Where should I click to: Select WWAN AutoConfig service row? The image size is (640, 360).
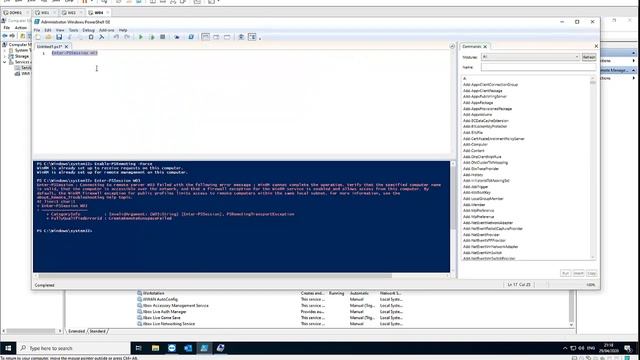point(271,299)
